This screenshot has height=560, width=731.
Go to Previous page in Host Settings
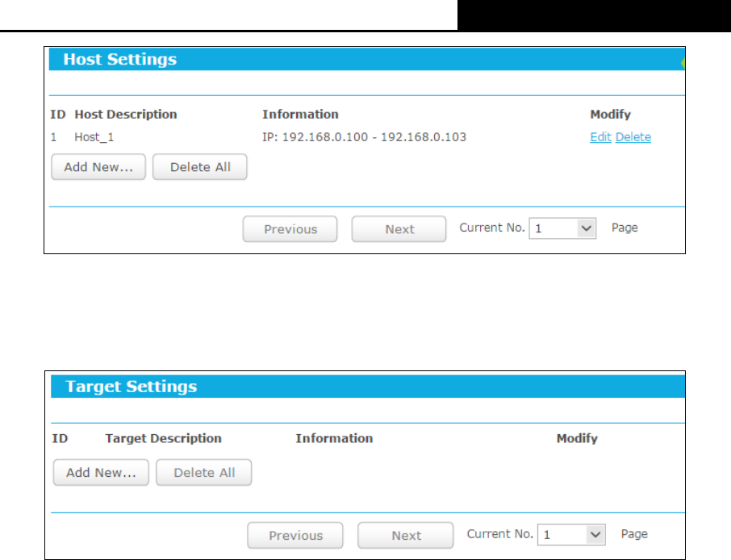pyautogui.click(x=290, y=229)
